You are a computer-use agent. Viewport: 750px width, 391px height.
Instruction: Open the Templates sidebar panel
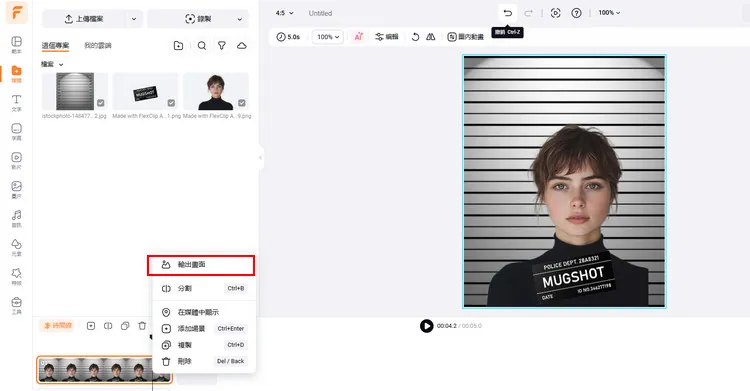pyautogui.click(x=16, y=45)
